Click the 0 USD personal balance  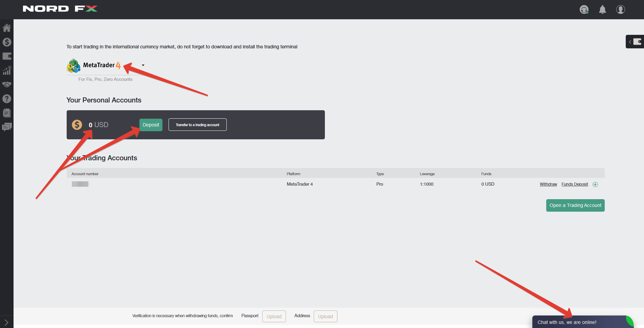[x=98, y=125]
